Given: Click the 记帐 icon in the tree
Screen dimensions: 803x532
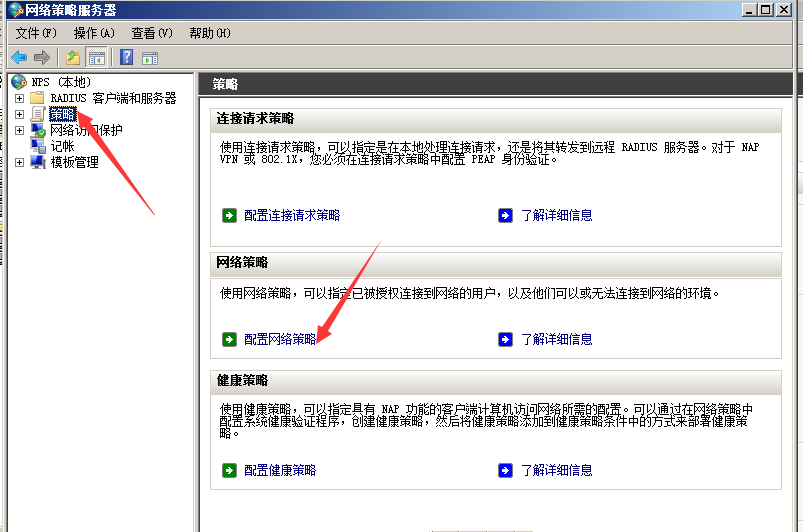Looking at the screenshot, I should tap(38, 146).
